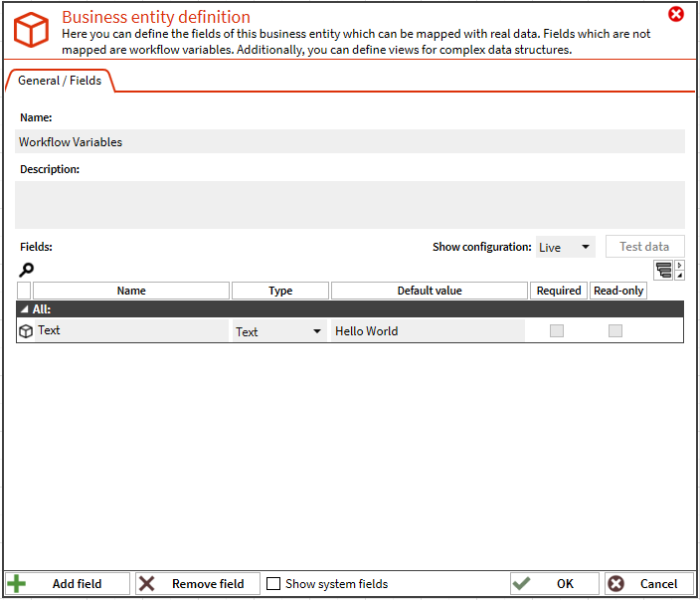Click the grid layout icon above the table
700x600 pixels.
tap(663, 270)
